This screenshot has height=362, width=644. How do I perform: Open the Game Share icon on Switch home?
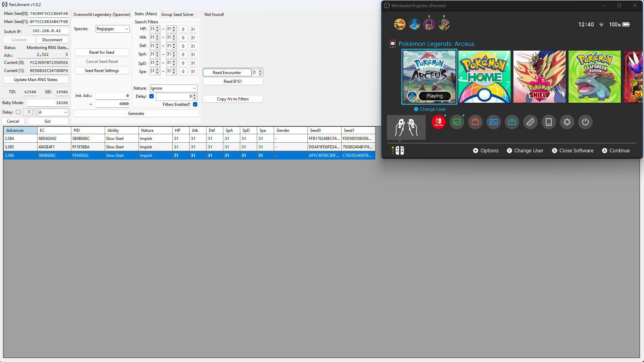512,122
